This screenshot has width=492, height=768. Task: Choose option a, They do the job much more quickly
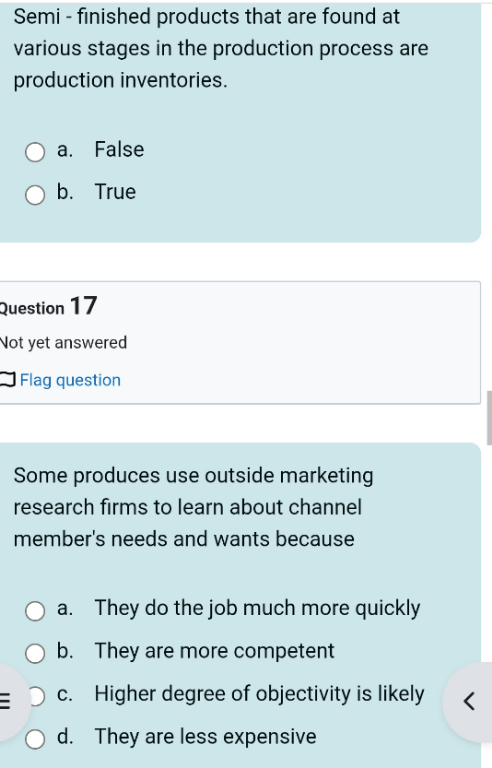tap(35, 611)
